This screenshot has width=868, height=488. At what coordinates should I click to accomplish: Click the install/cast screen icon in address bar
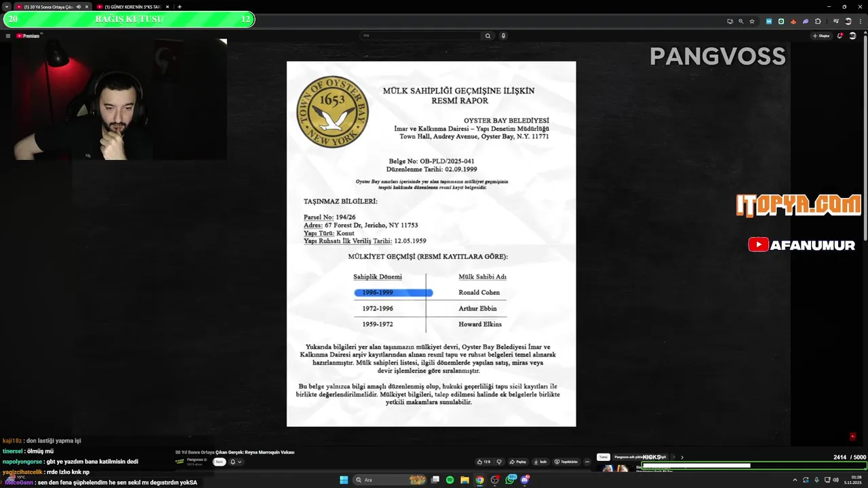[x=730, y=21]
